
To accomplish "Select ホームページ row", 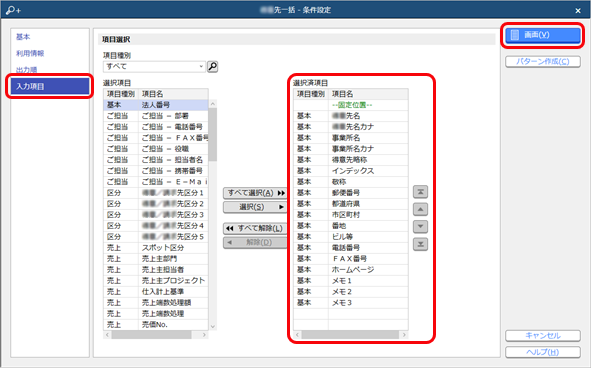I will point(351,270).
